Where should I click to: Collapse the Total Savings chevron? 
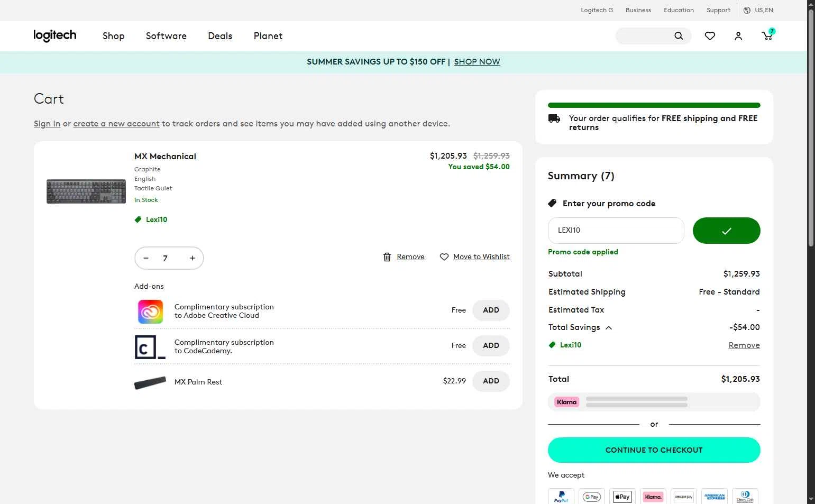click(x=609, y=328)
